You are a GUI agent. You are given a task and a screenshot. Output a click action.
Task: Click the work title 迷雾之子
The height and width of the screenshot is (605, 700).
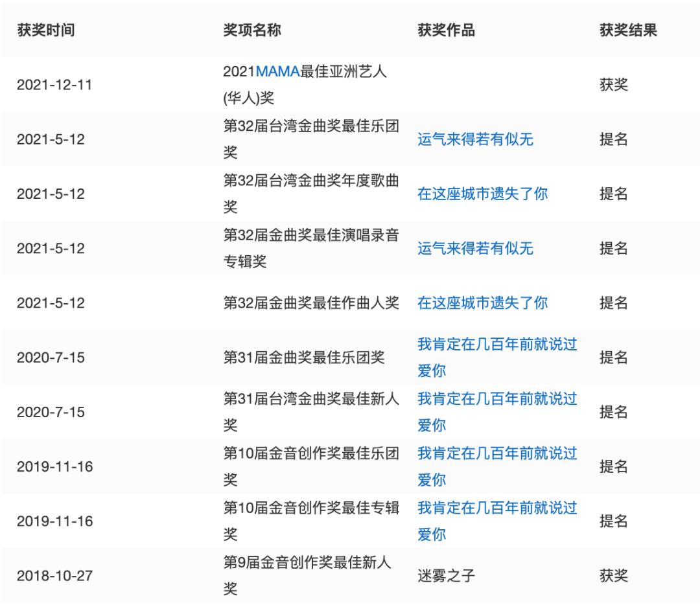(446, 576)
